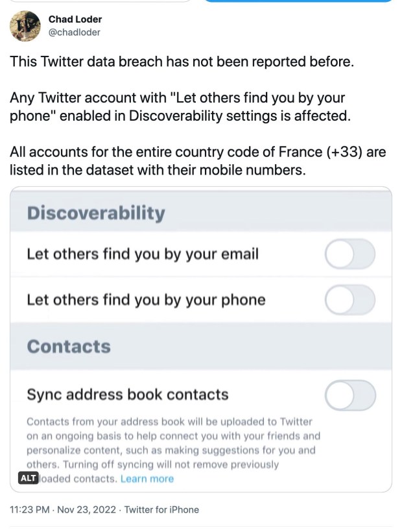Click the Let others find you by email label
This screenshot has width=402, height=532.
click(x=143, y=254)
